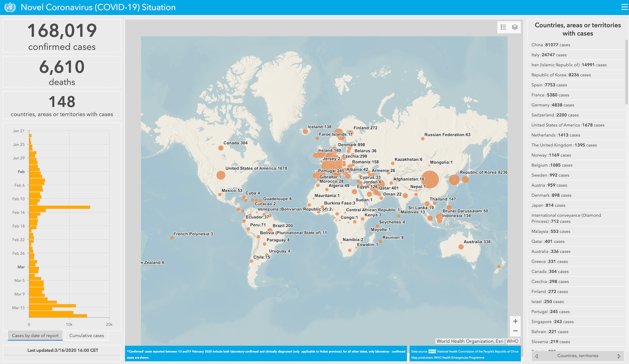Go to next country list page
Screen dimensions: 629x364
click(619, 356)
